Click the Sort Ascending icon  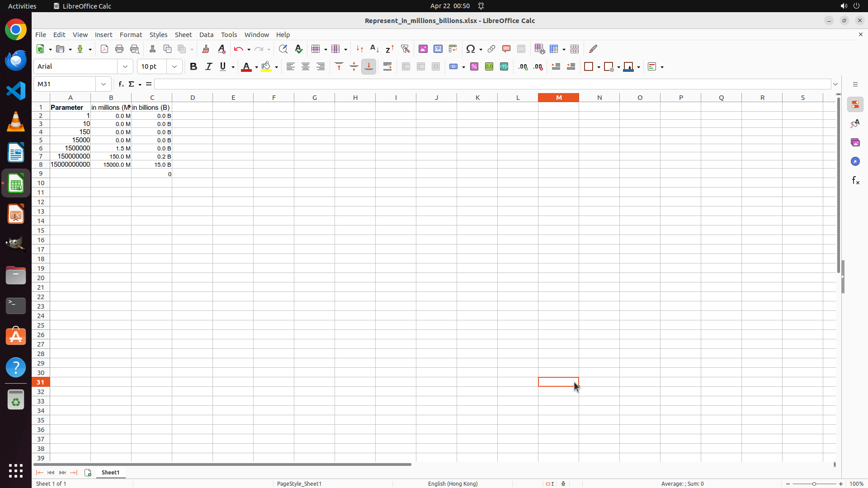click(x=374, y=49)
